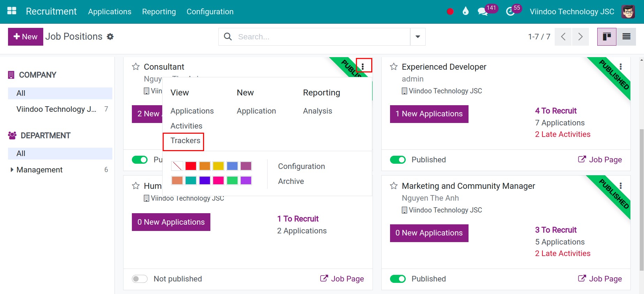644x294 pixels.
Task: Select Activities in the dropdown menu
Action: click(x=186, y=126)
